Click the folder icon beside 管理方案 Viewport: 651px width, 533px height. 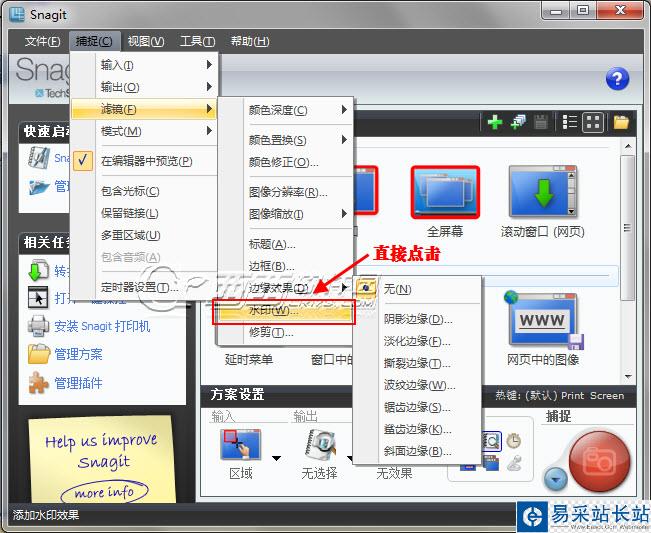click(x=38, y=354)
